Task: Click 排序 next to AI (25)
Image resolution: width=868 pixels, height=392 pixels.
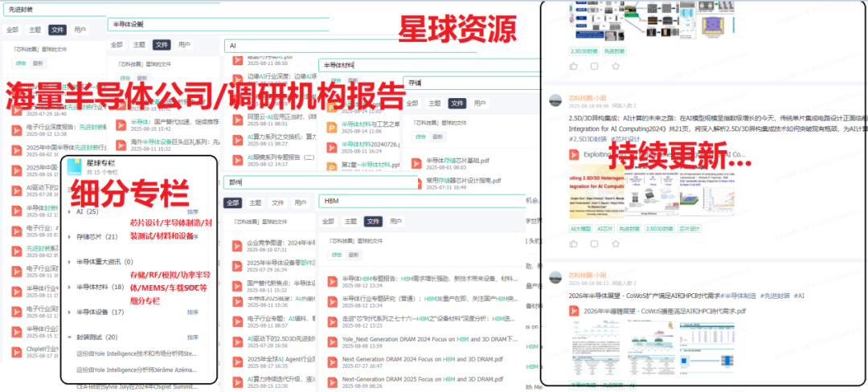Action: click(x=193, y=212)
